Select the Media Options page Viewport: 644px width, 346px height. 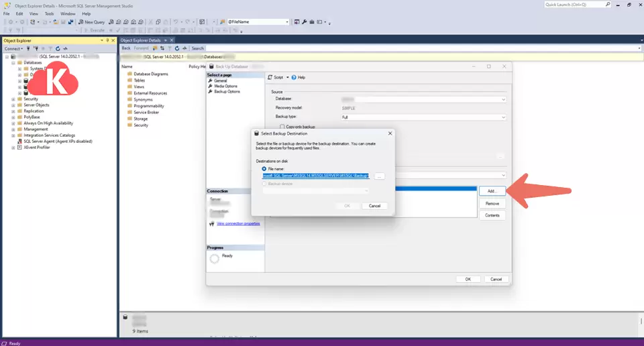pyautogui.click(x=225, y=86)
